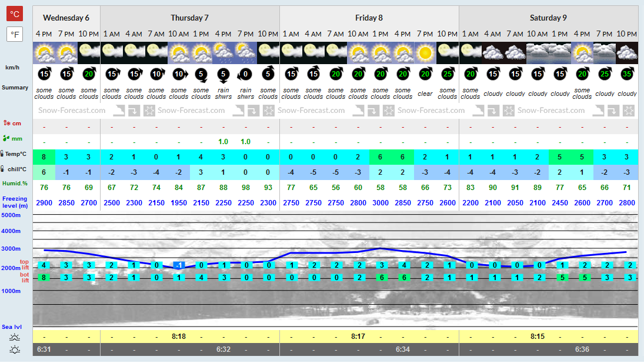Click sunrise time 8:15
The height and width of the screenshot is (363, 644).
point(537,337)
